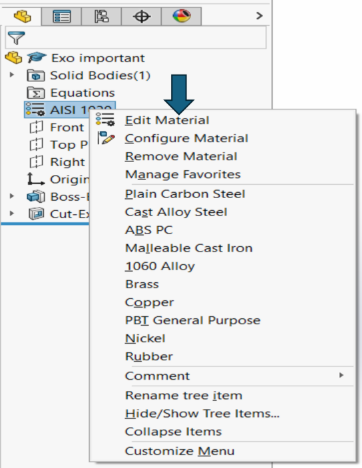Expand the Boss-Extrude feature node
This screenshot has width=362, height=468.
coord(12,196)
